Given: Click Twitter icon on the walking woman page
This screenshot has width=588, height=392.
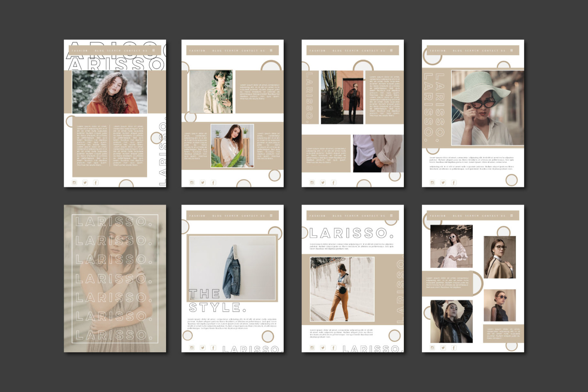Looking at the screenshot, I should pos(323,348).
